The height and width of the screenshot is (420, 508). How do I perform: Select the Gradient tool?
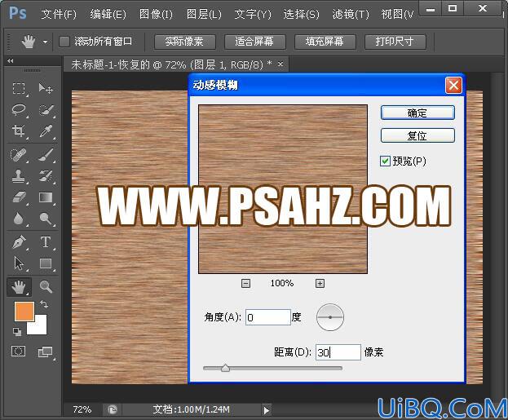[46, 197]
